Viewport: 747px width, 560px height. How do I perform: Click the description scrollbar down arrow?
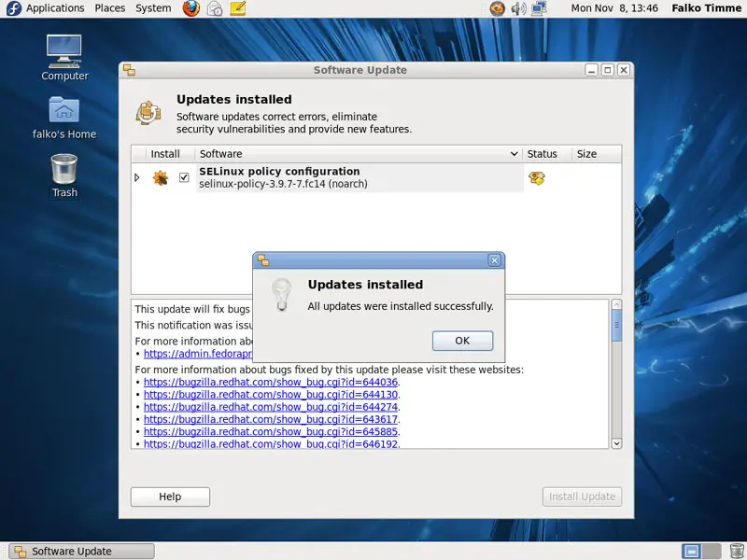click(616, 443)
